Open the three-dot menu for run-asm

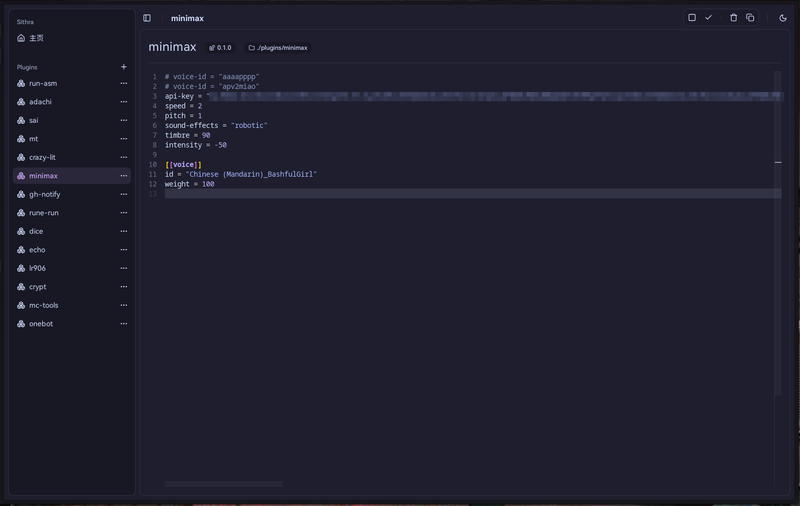(x=124, y=84)
